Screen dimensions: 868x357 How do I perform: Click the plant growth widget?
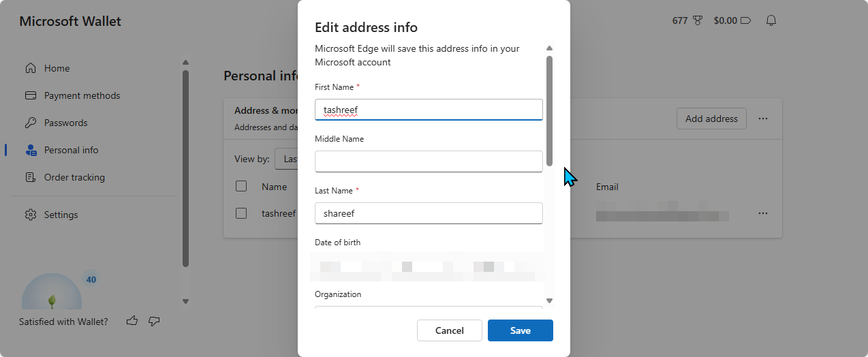pos(52,293)
